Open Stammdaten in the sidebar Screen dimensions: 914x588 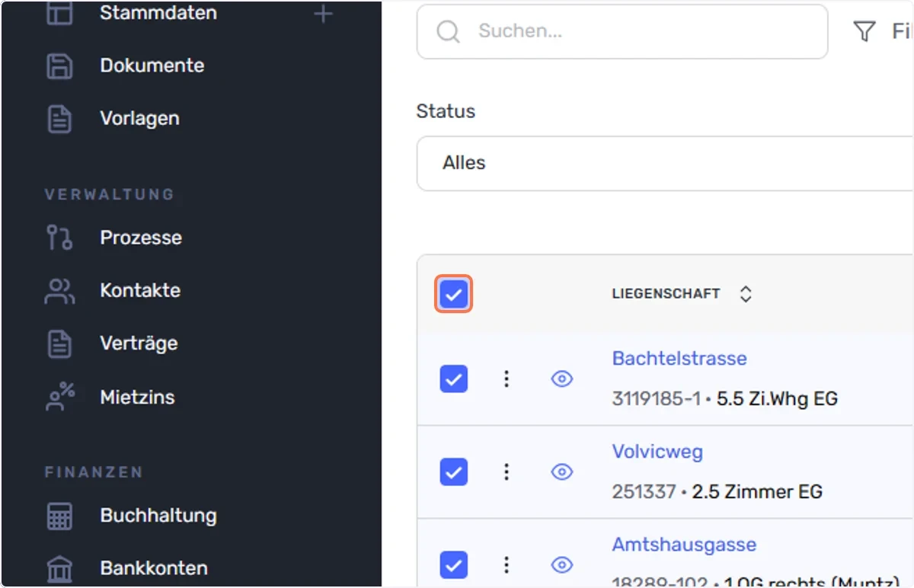click(x=158, y=13)
